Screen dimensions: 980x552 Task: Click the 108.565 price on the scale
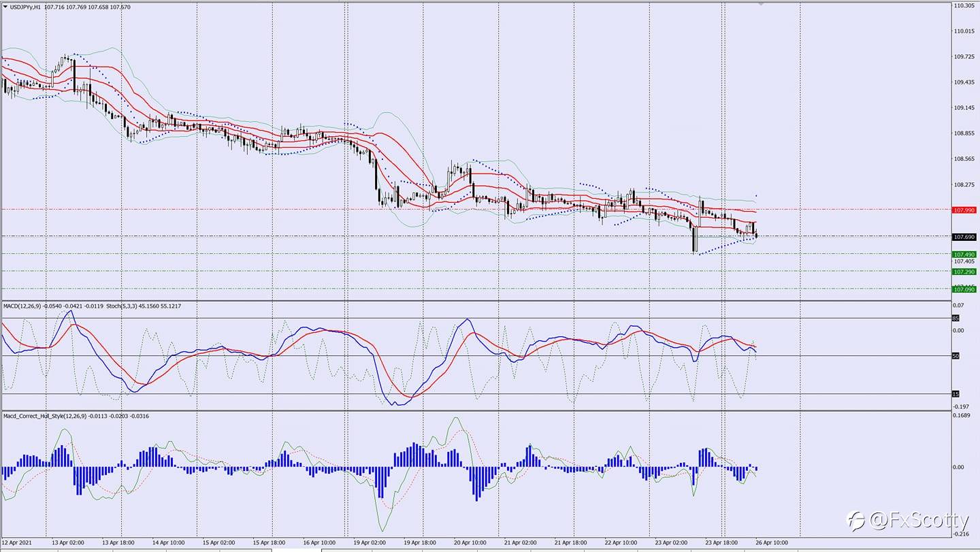click(964, 159)
